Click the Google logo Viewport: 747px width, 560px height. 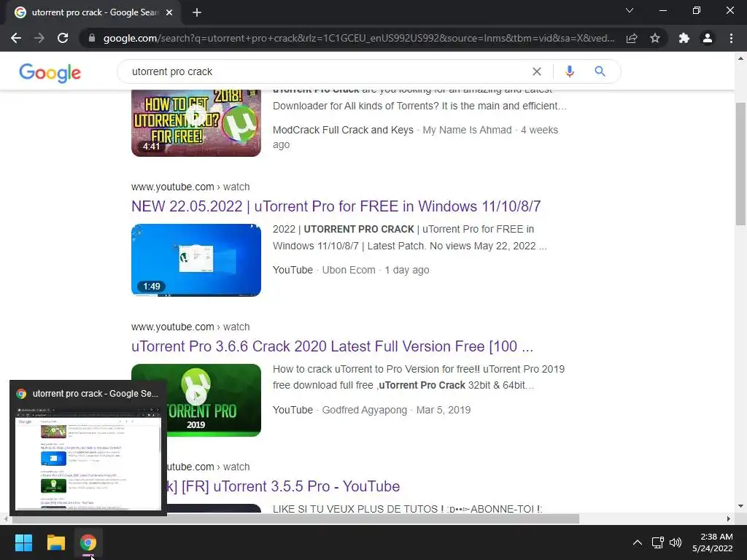tap(50, 73)
